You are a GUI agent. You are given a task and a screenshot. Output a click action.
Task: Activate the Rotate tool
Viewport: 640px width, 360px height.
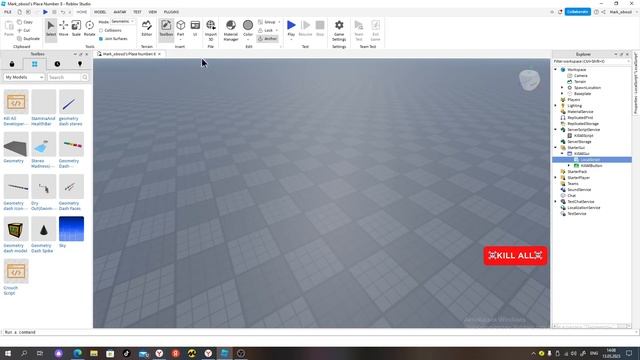click(89, 29)
